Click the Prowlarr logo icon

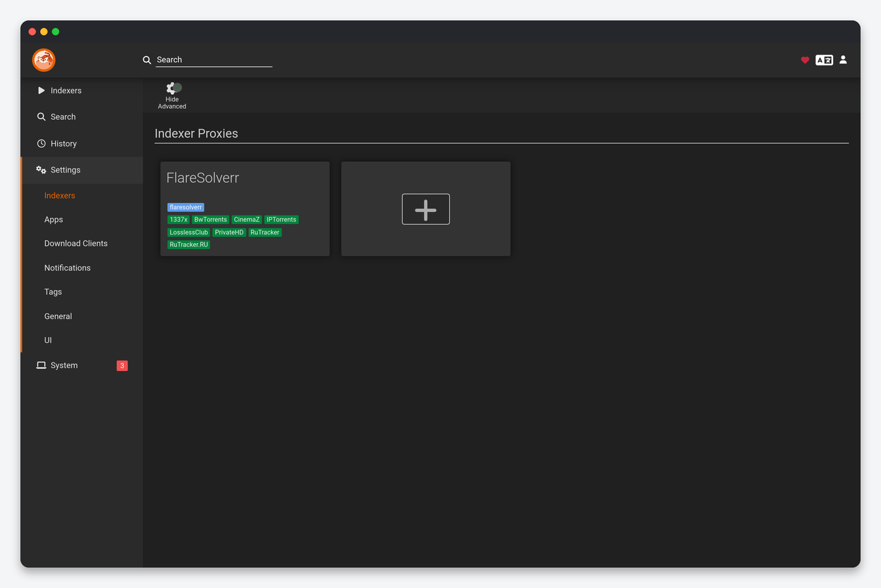point(44,60)
